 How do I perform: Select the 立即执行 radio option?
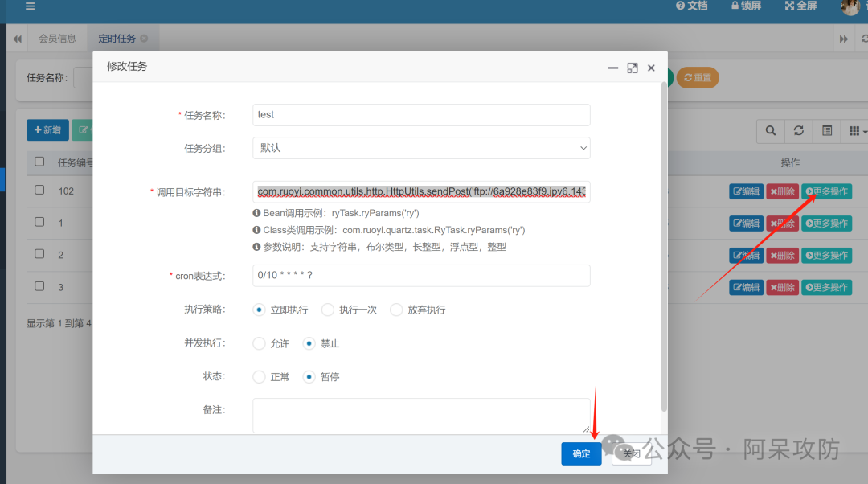click(x=259, y=310)
